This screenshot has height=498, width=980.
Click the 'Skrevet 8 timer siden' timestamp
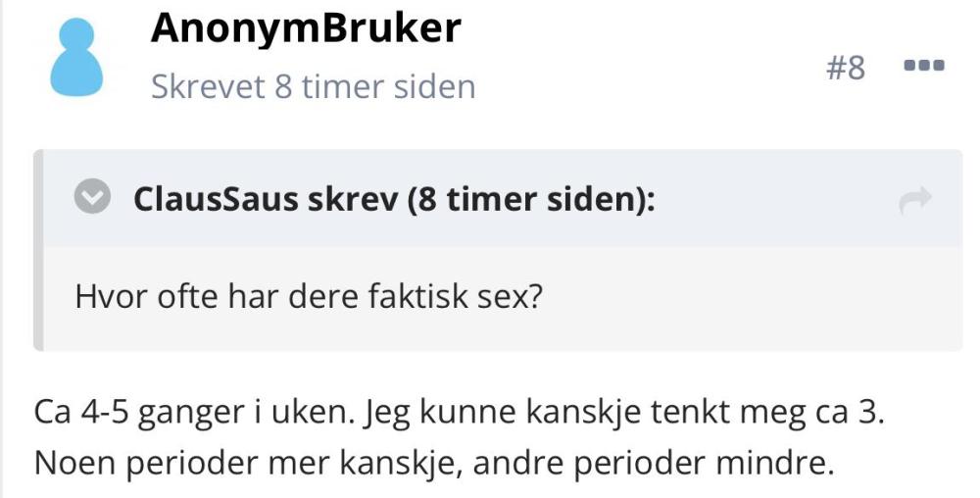314,87
